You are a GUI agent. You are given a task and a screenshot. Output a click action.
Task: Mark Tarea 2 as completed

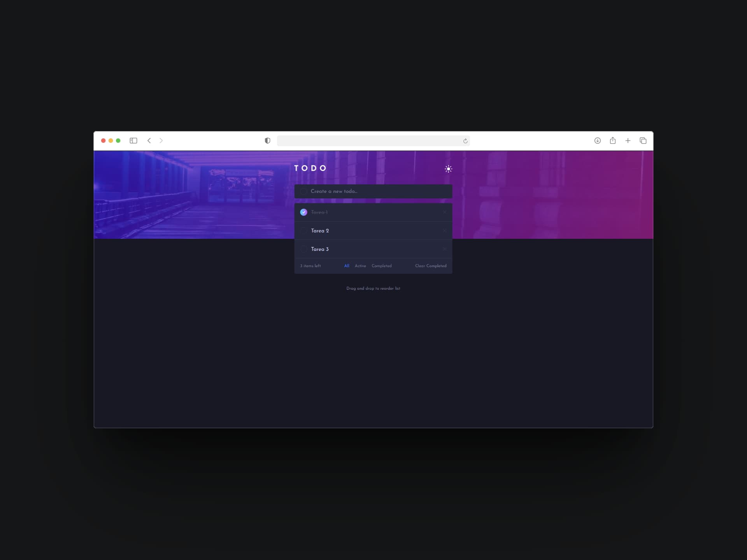pyautogui.click(x=303, y=231)
